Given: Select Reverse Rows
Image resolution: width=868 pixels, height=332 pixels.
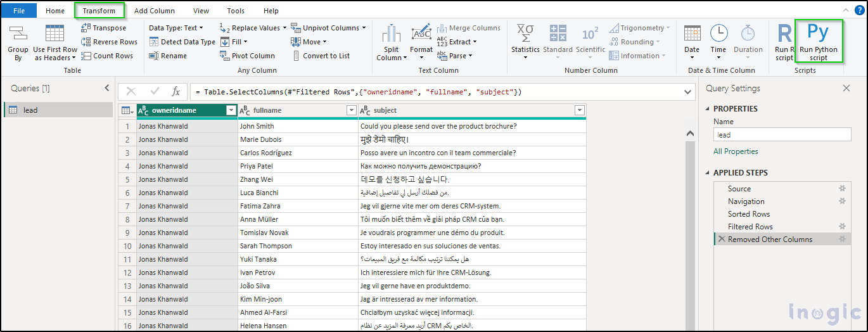Looking at the screenshot, I should tap(109, 42).
